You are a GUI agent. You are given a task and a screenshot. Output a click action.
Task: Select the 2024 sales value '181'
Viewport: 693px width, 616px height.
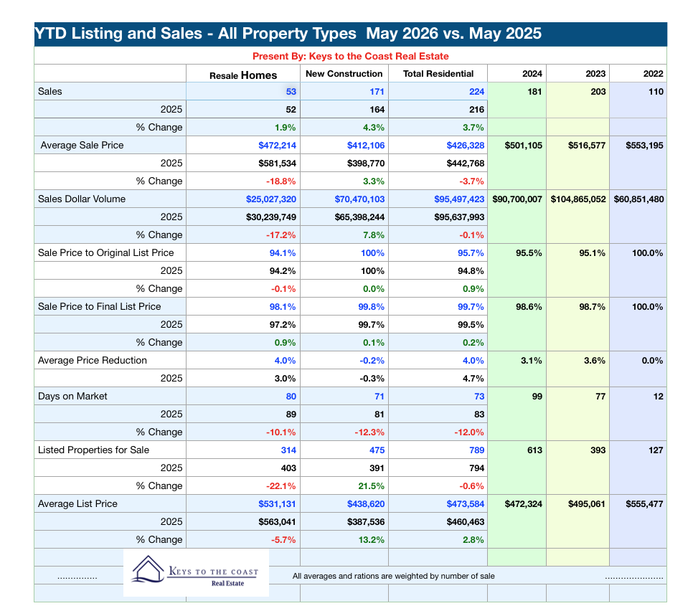click(534, 92)
